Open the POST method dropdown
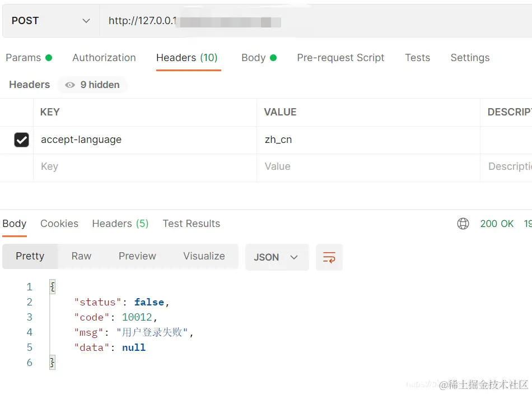The image size is (532, 394). (51, 21)
